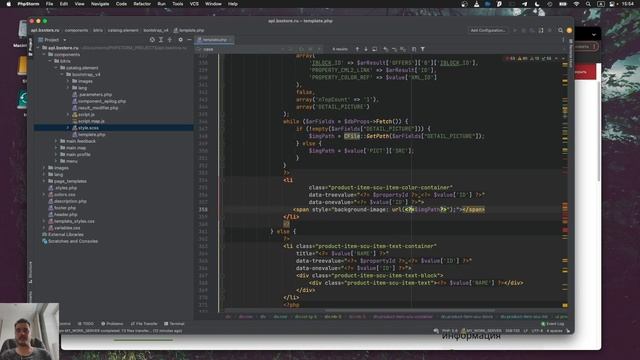Screen dimensions: 640x360
Task: Collapse bootstrap_v4 folder
Action: click(x=62, y=74)
